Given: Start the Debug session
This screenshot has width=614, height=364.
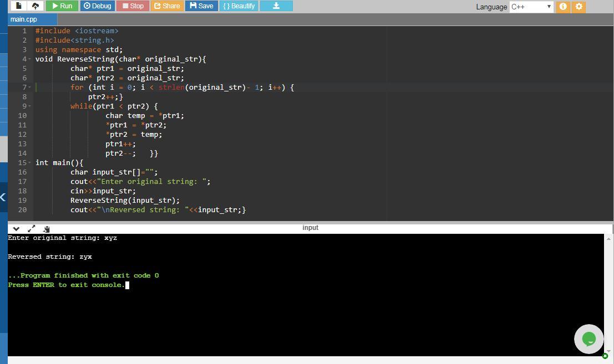Looking at the screenshot, I should [x=98, y=6].
